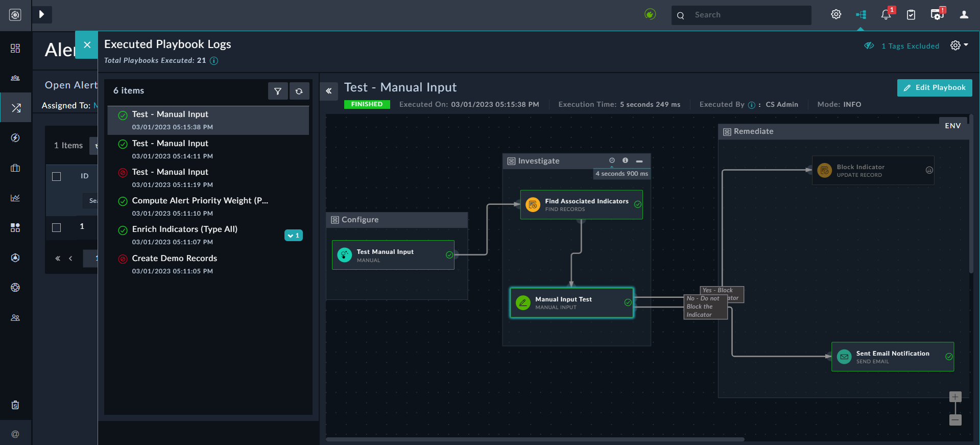Check the checkbox for record row 1
The image size is (980, 445).
(x=57, y=227)
